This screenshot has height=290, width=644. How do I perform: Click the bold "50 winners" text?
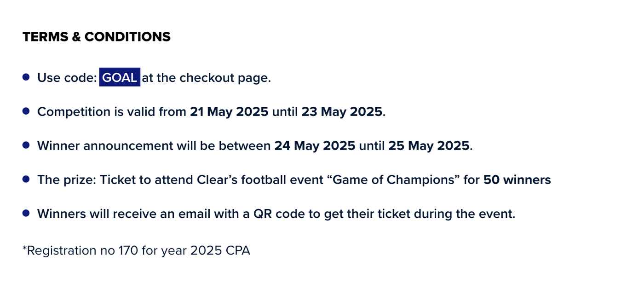click(x=517, y=180)
